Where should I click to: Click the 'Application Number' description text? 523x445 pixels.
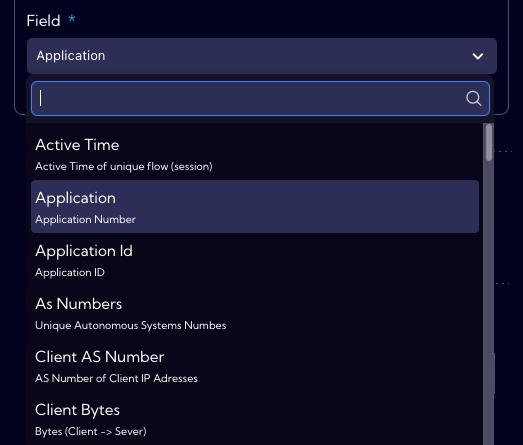click(85, 219)
